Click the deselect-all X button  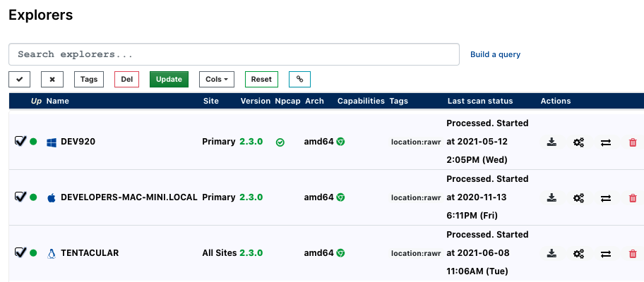(52, 80)
